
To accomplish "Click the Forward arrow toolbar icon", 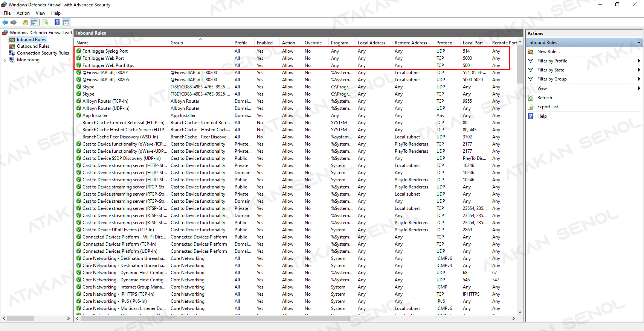I will coord(14,22).
